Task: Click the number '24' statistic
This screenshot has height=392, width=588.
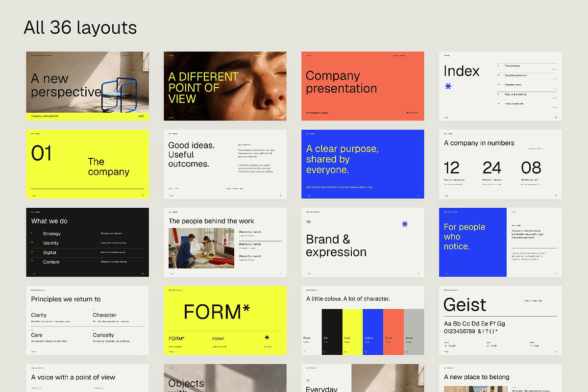Action: (492, 168)
